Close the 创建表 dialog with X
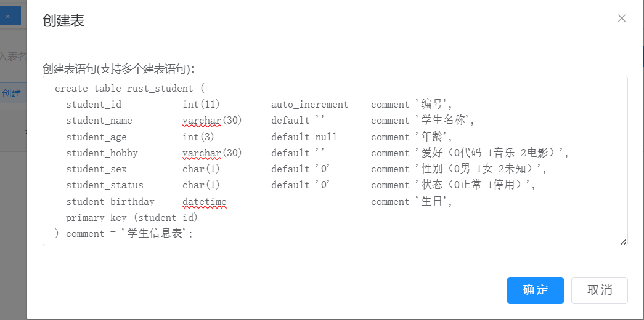Image resolution: width=644 pixels, height=320 pixels. pos(621,18)
